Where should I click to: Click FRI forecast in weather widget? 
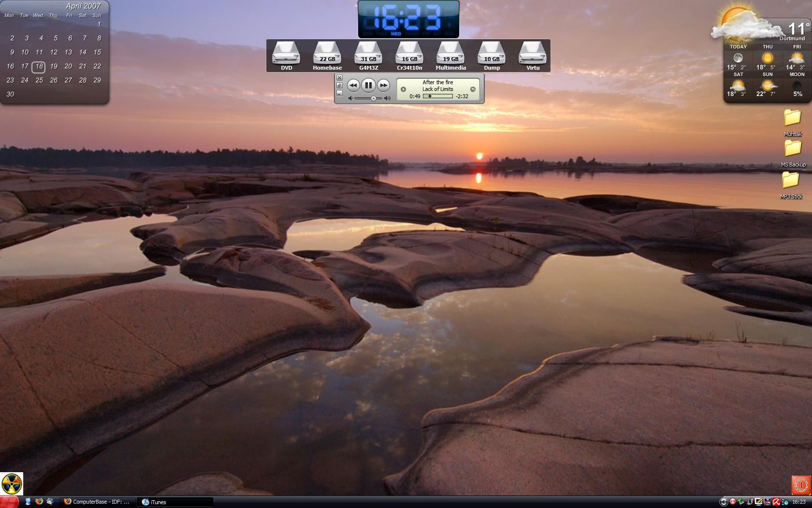797,58
